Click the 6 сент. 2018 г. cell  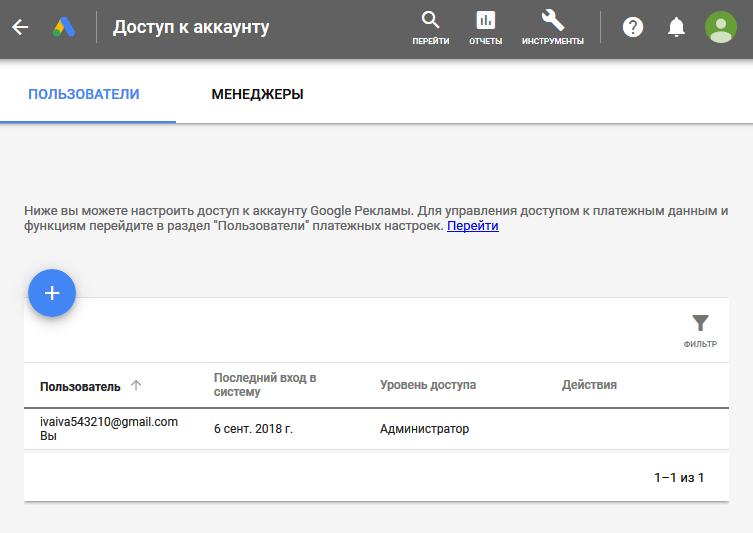coord(253,429)
